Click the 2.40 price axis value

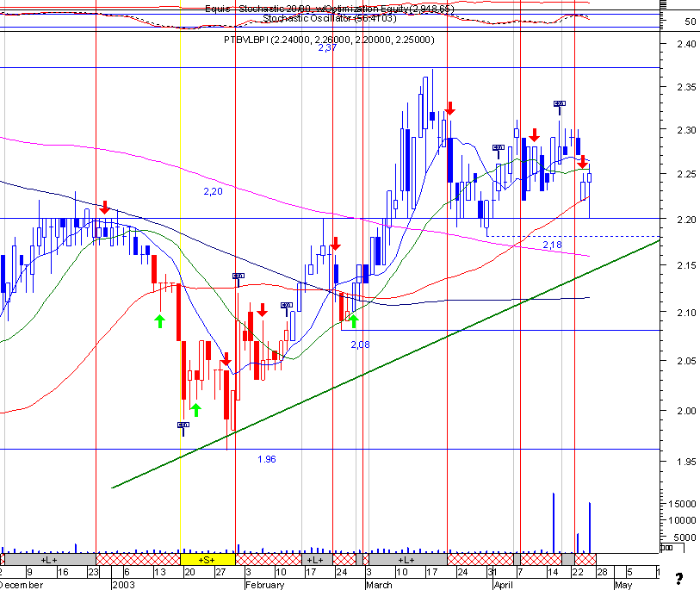[x=686, y=44]
